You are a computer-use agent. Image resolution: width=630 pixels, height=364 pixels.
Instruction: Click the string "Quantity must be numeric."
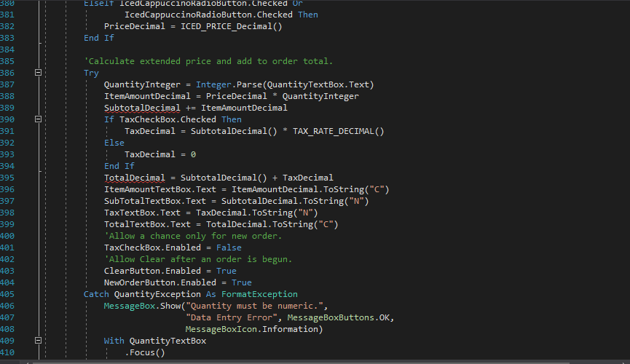[254, 306]
